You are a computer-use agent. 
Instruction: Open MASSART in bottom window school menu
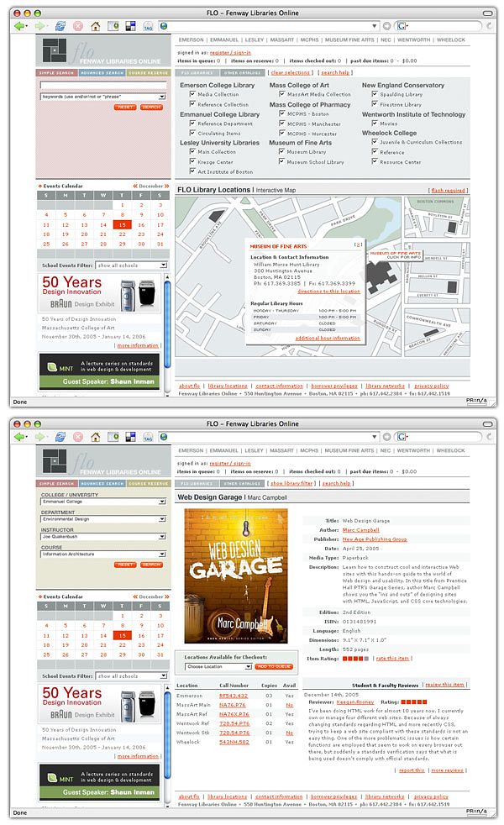pyautogui.click(x=282, y=451)
